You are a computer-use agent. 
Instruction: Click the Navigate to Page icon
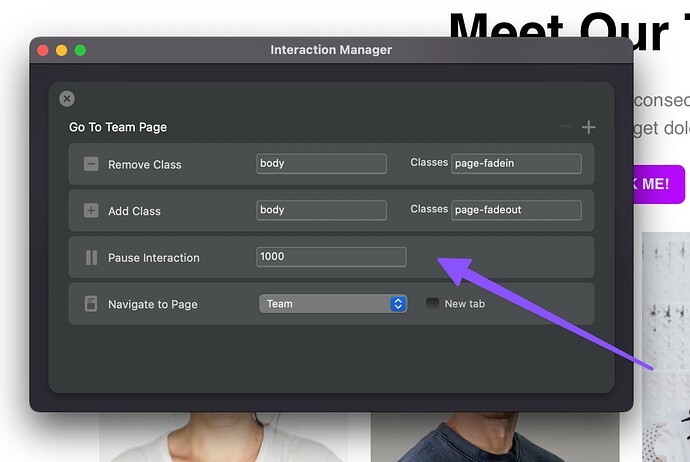[91, 304]
